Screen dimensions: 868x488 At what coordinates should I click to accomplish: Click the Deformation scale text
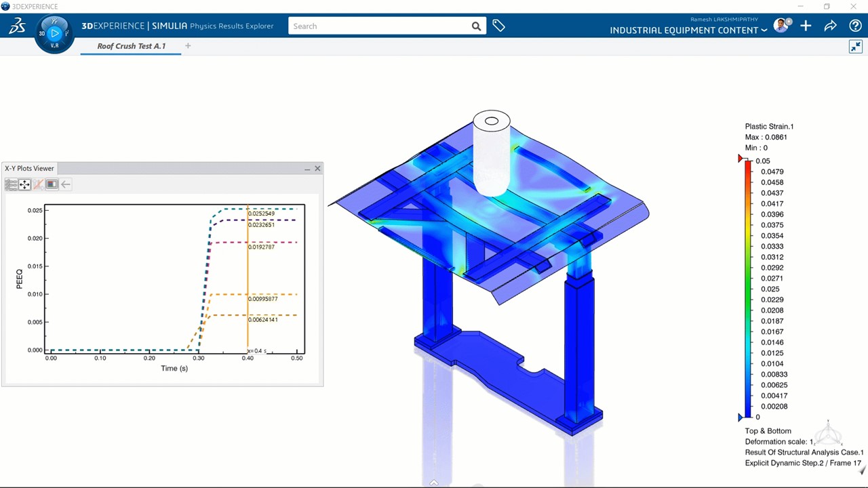[x=779, y=441]
